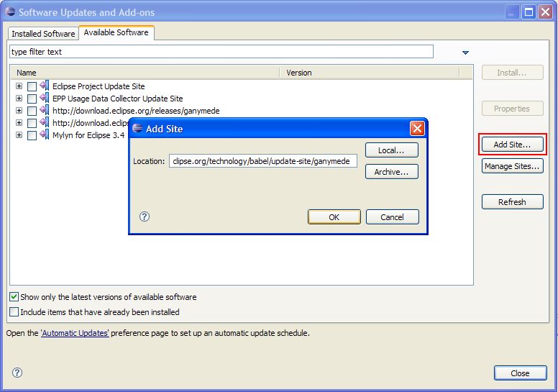Click OK in the Add Site dialog
Image resolution: width=558 pixels, height=392 pixels.
334,216
